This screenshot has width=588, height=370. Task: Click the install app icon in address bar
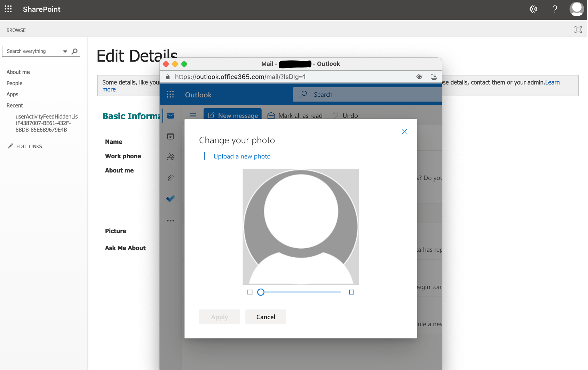tap(434, 77)
